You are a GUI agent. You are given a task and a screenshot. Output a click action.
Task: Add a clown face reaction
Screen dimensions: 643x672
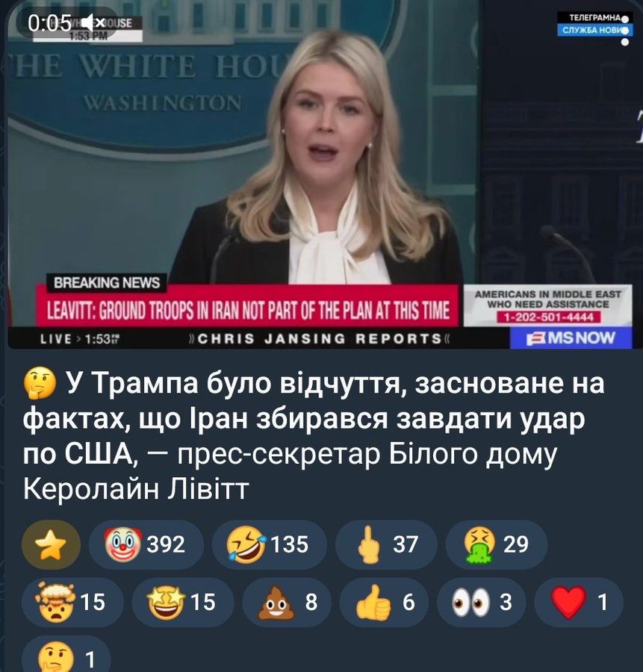click(x=146, y=544)
